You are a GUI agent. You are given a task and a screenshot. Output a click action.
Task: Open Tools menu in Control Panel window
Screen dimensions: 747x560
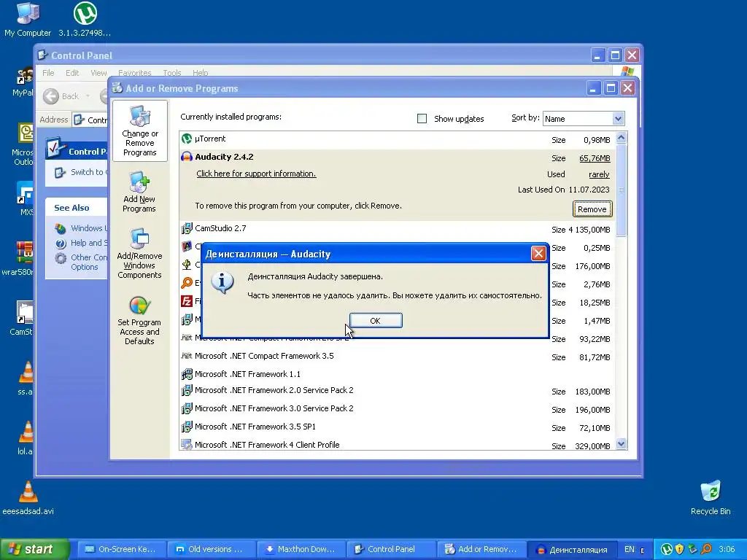coord(172,73)
